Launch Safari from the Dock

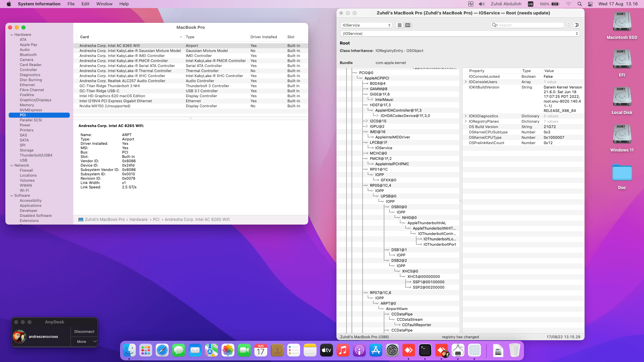point(162,351)
